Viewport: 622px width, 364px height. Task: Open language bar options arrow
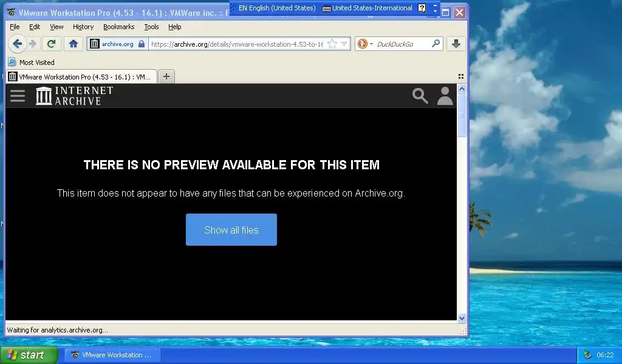(435, 11)
